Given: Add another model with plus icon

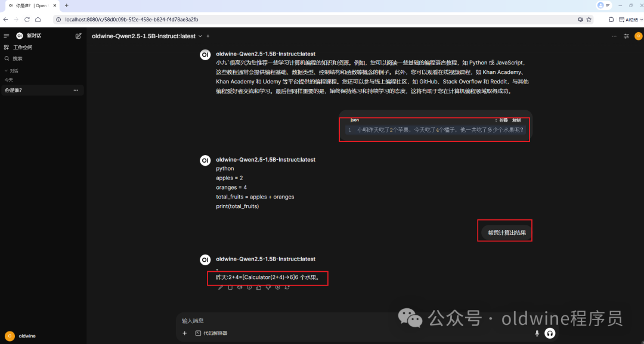Looking at the screenshot, I should [208, 36].
